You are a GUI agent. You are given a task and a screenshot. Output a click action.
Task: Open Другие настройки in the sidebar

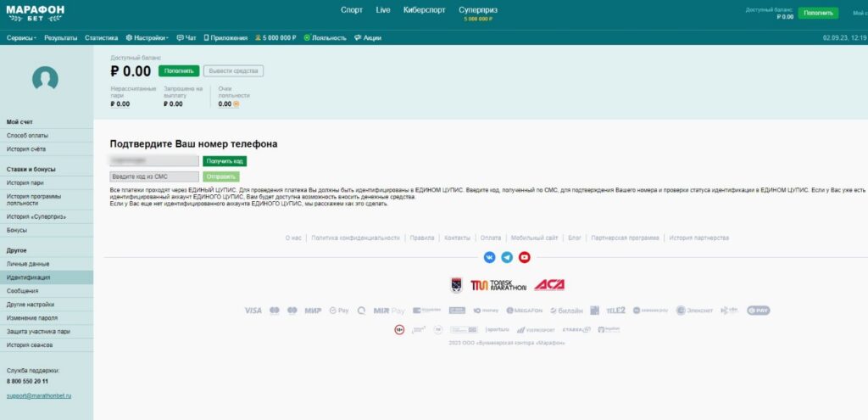[47, 305]
